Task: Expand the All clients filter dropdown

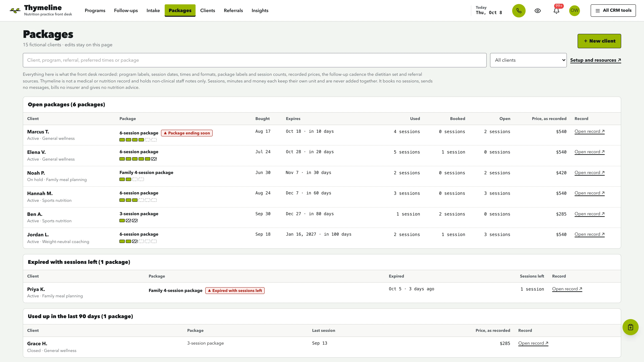Action: pos(528,60)
